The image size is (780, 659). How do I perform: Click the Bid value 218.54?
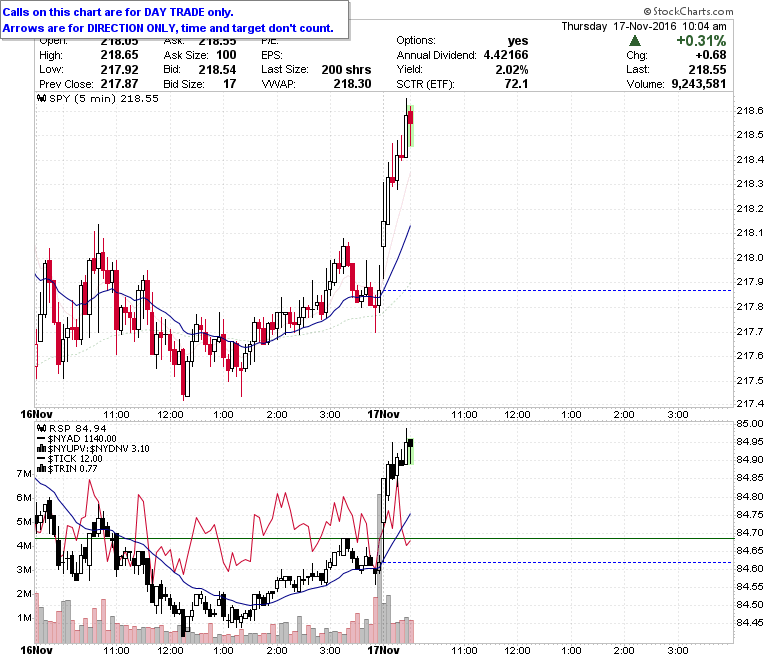[217, 70]
